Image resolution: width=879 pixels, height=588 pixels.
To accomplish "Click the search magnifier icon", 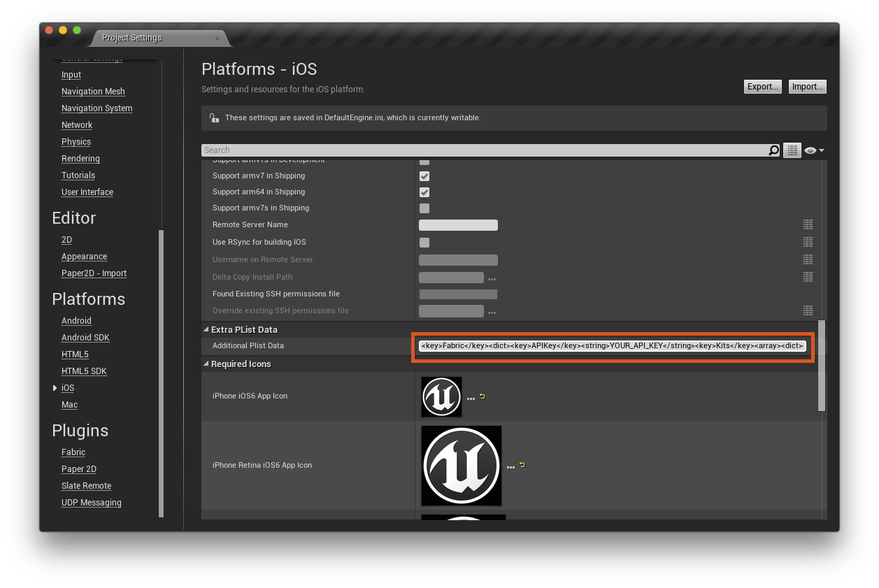I will point(773,150).
